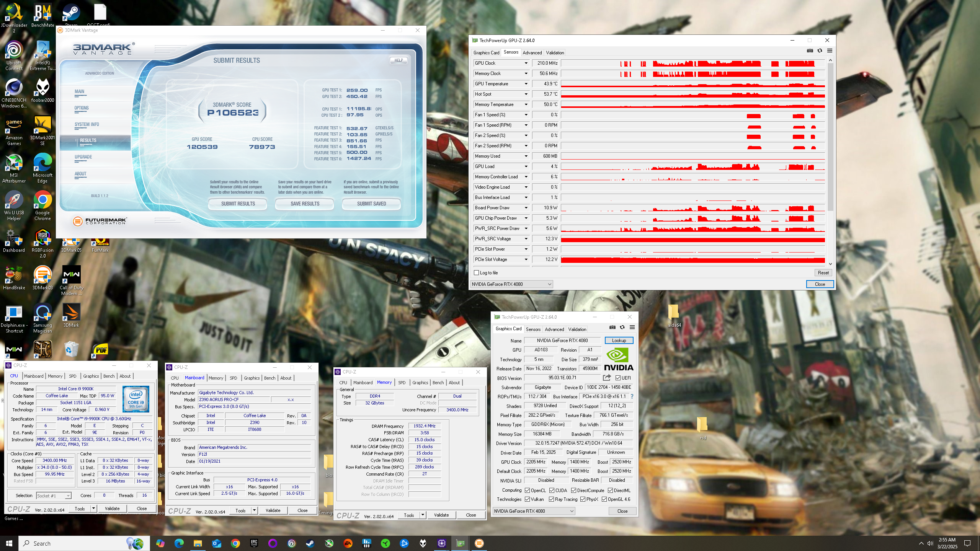Viewport: 980px width, 551px height.
Task: Open the Memory Clock sensor dropdown
Action: pyautogui.click(x=526, y=73)
